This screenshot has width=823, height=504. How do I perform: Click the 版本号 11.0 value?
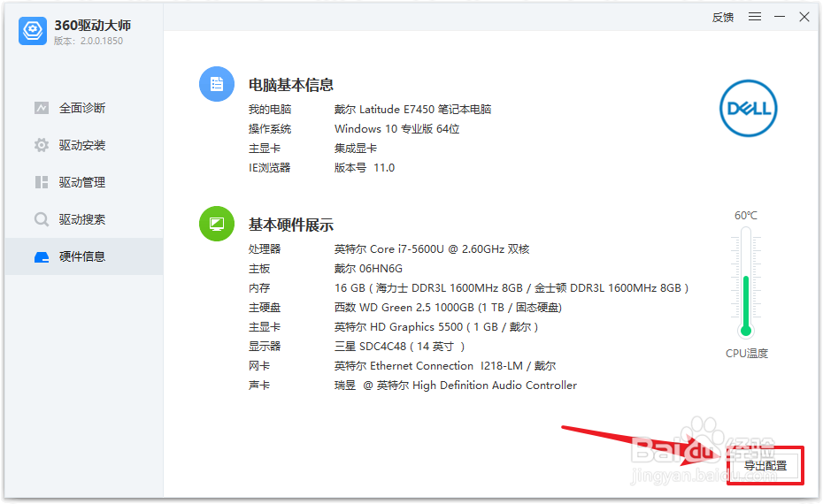pyautogui.click(x=365, y=168)
